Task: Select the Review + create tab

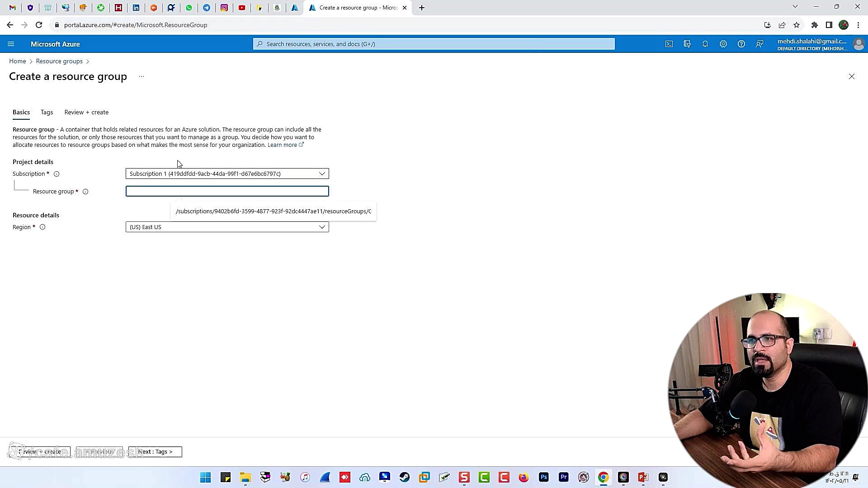Action: [x=86, y=112]
